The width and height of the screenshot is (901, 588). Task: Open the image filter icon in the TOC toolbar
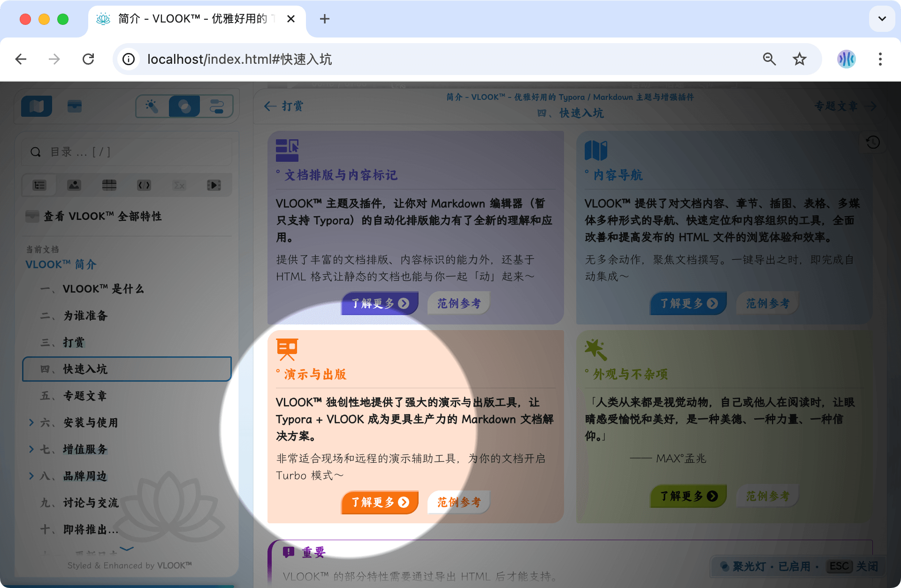tap(74, 185)
